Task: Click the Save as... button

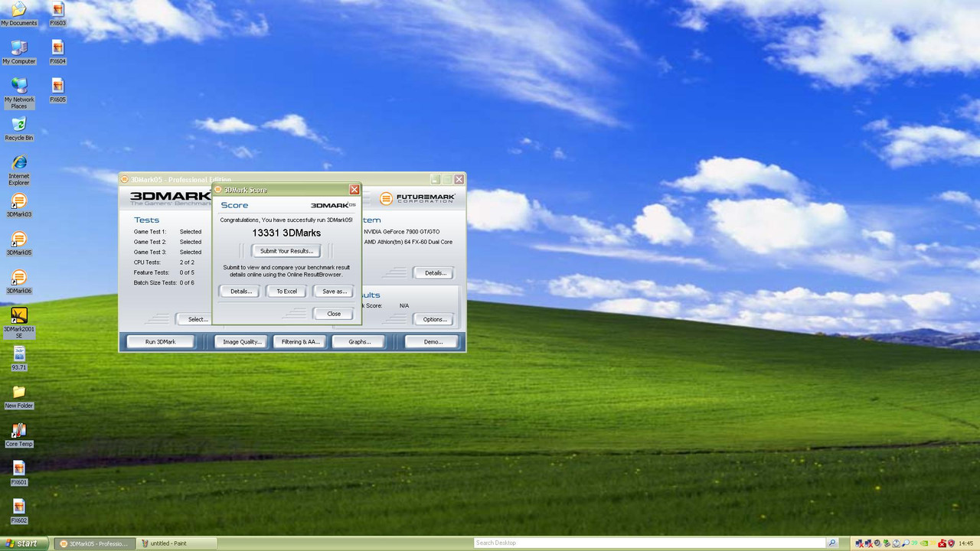Action: point(334,292)
